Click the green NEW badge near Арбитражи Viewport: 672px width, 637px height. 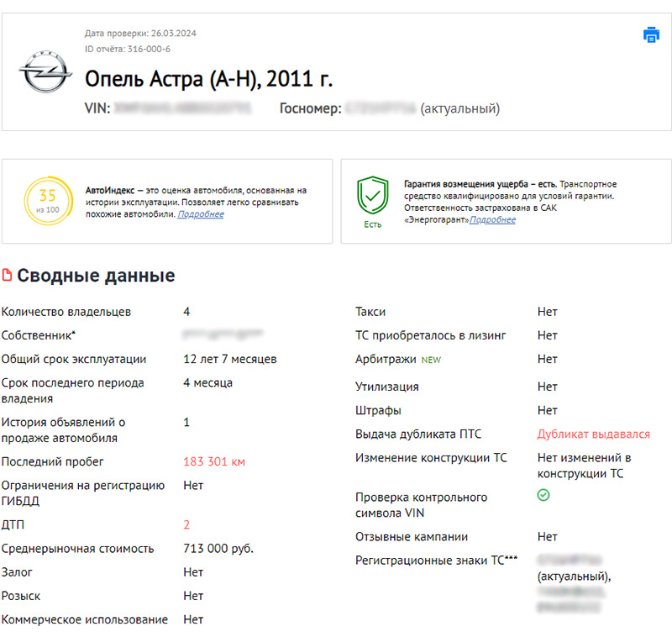click(431, 360)
